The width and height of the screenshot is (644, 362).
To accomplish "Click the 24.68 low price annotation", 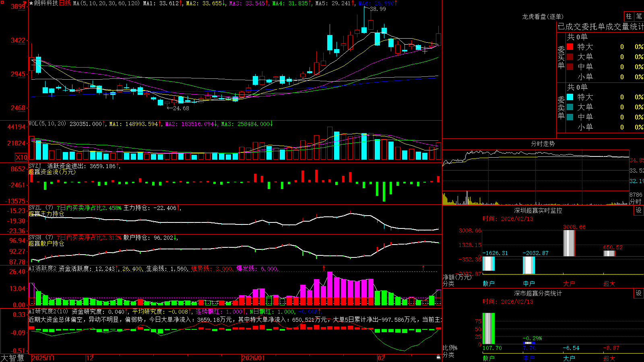I will 181,108.
